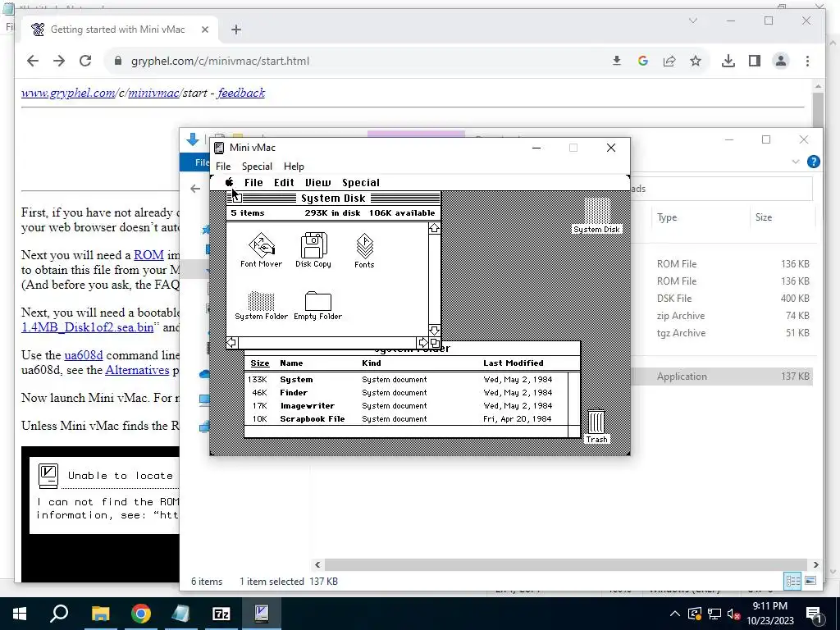Select the System Folder icon
840x630 pixels.
pyautogui.click(x=262, y=305)
